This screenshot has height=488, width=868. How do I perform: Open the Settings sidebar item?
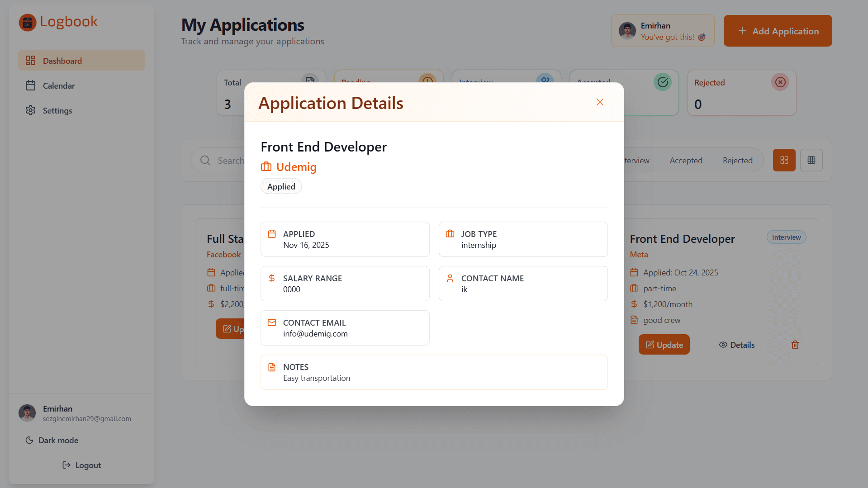(81, 110)
